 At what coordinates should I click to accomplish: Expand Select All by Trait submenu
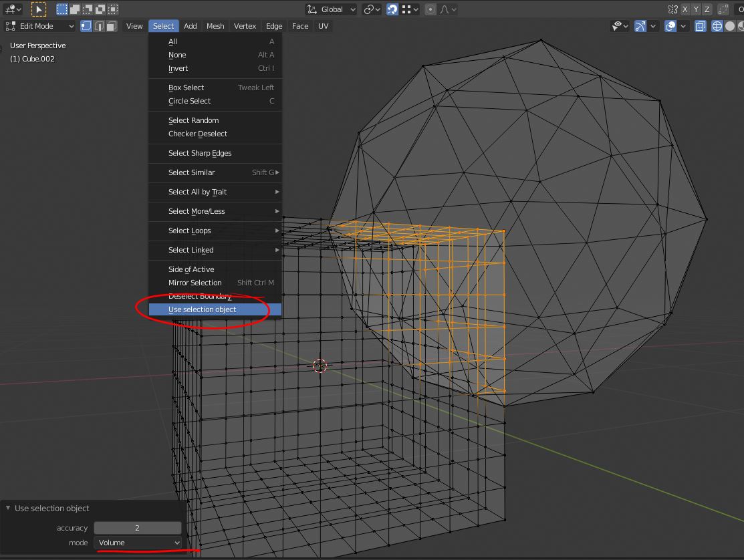click(x=215, y=192)
